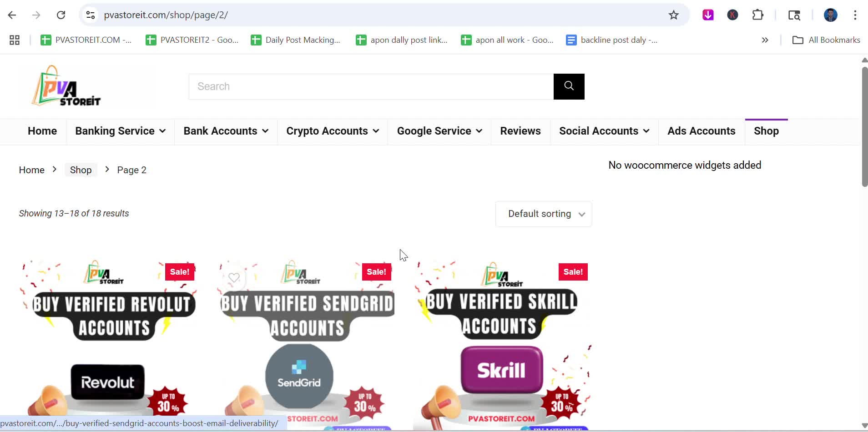Screen dimensions: 868x432
Task: Focus the Search input field
Action: [371, 86]
